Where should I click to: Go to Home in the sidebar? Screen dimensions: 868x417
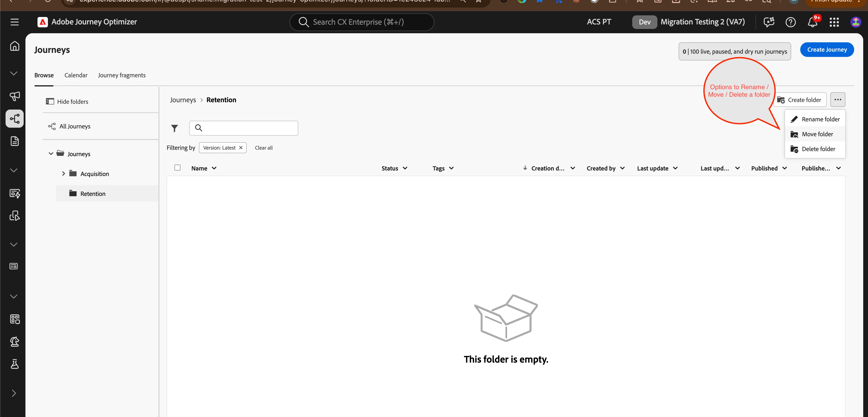(x=15, y=46)
